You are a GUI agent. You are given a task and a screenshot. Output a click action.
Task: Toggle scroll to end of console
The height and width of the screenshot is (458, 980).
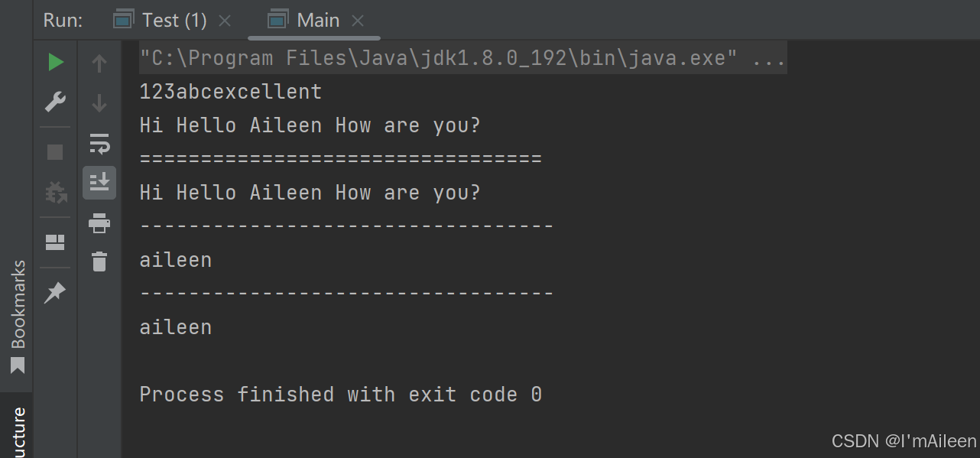(99, 183)
